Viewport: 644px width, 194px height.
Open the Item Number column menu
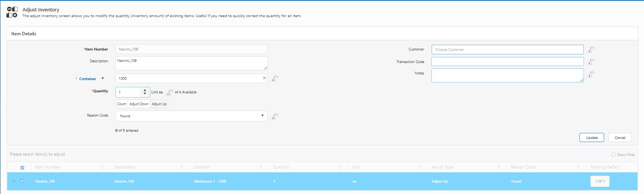point(102,167)
